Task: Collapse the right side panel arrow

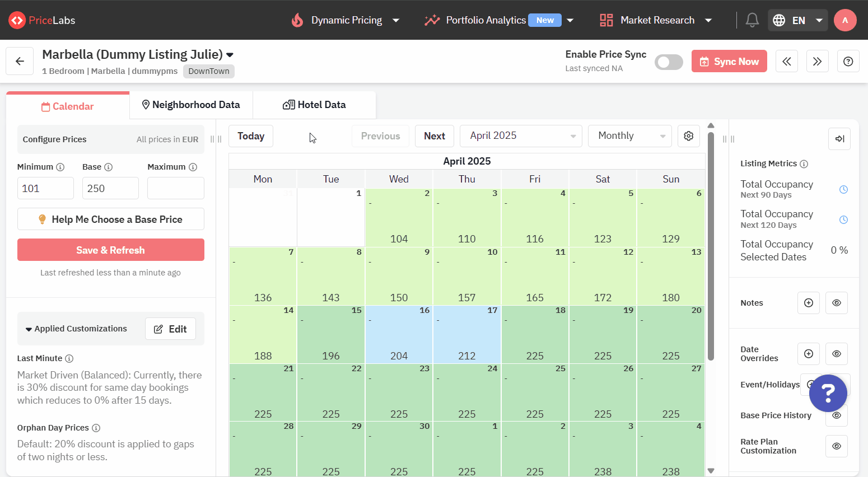Action: point(839,139)
